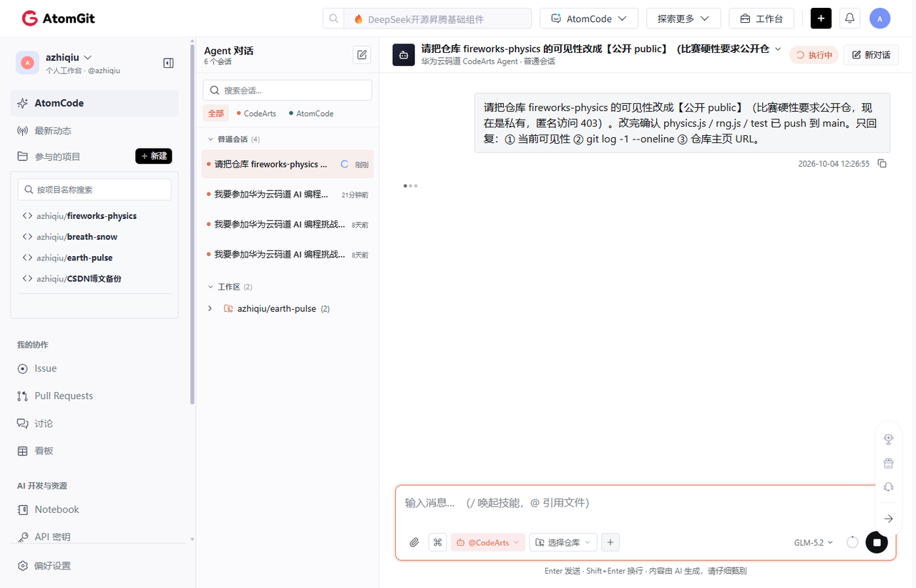Click the search magnifier icon in top bar
916x588 pixels.
pyautogui.click(x=333, y=19)
